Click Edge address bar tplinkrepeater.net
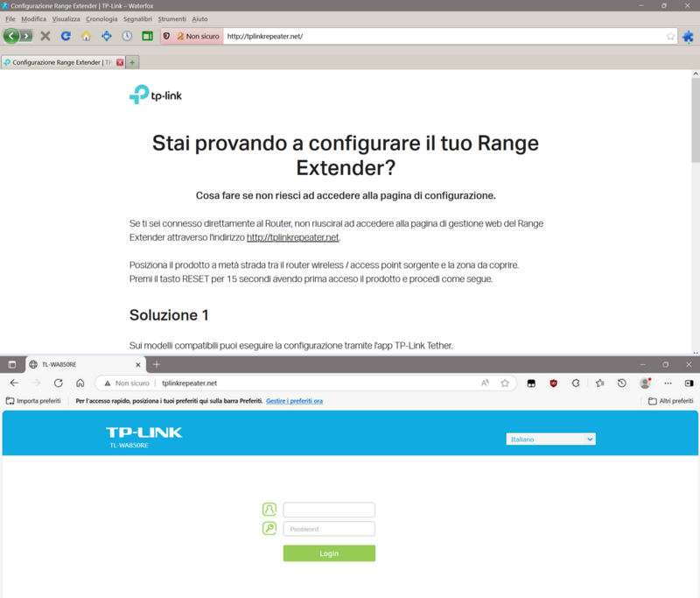700x598 pixels. point(189,383)
